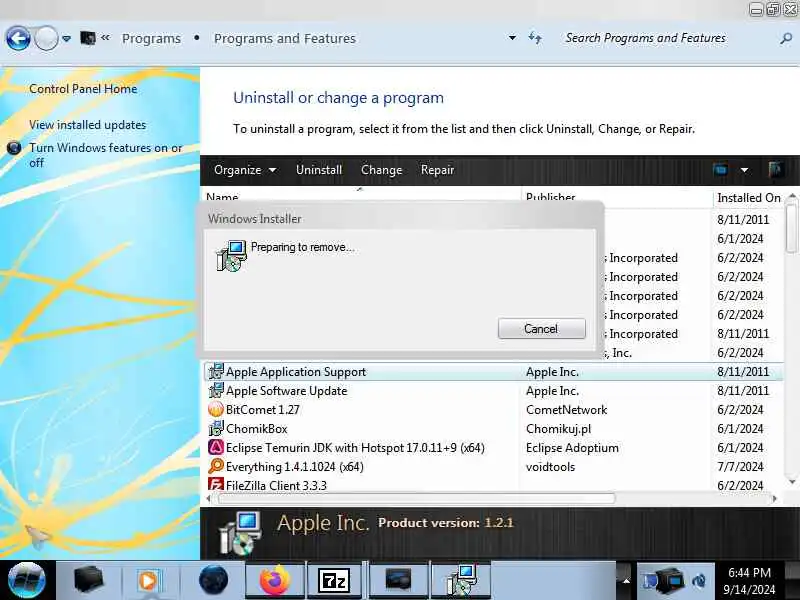Click the Back navigation arrow
800x600 pixels.
[x=18, y=38]
